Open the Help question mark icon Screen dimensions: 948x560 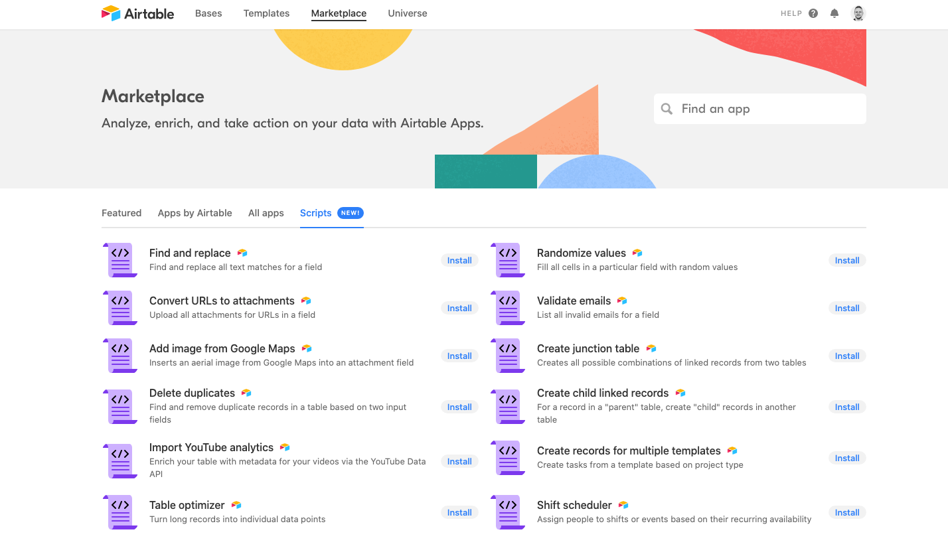pyautogui.click(x=813, y=13)
